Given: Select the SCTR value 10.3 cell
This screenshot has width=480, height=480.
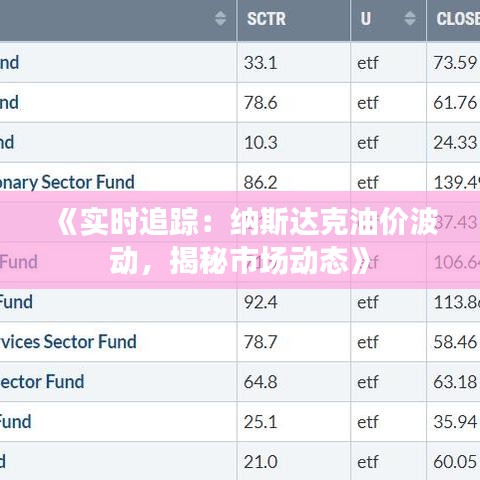Looking at the screenshot, I should tap(294, 143).
